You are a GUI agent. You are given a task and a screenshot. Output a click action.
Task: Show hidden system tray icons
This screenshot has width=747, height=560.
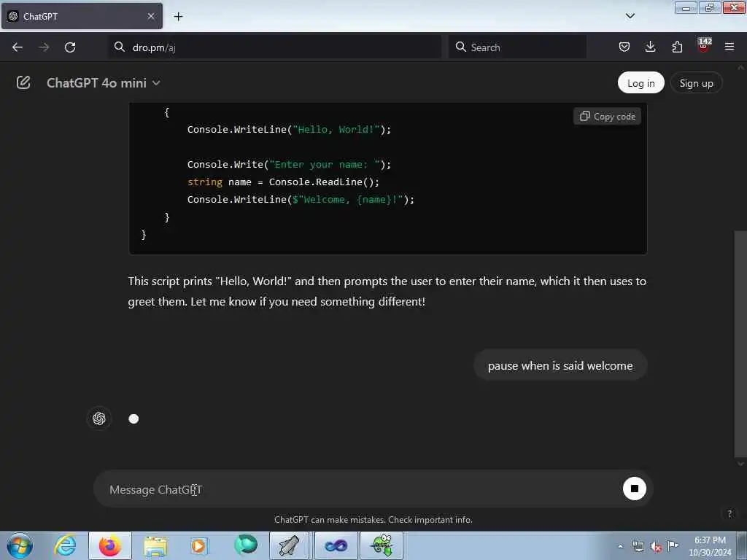(620, 547)
